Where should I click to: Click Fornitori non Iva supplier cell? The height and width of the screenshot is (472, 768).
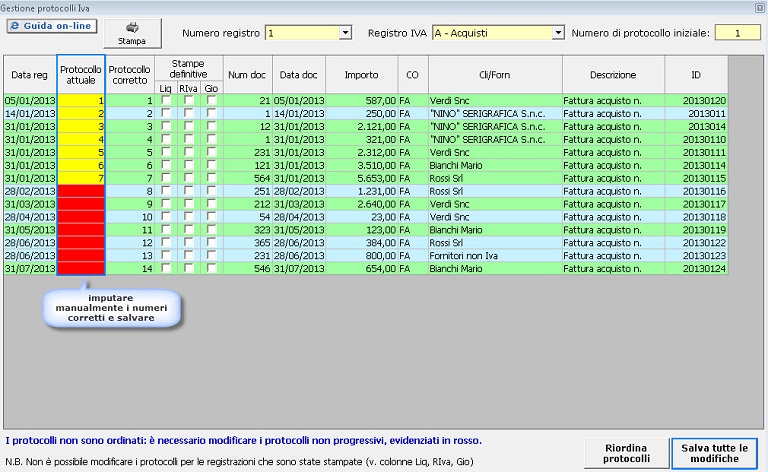coord(495,256)
